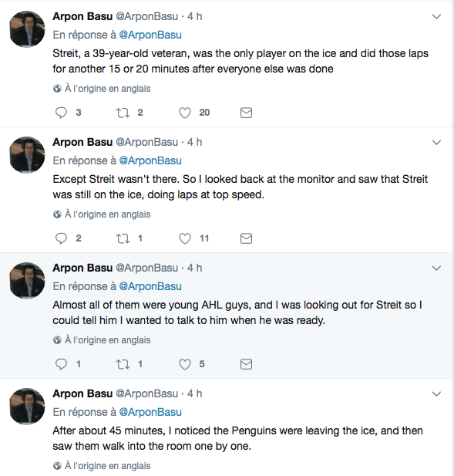Image resolution: width=454 pixels, height=476 pixels.
Task: Click the Arpon Basu name on the Penguins tweet
Action: [82, 393]
